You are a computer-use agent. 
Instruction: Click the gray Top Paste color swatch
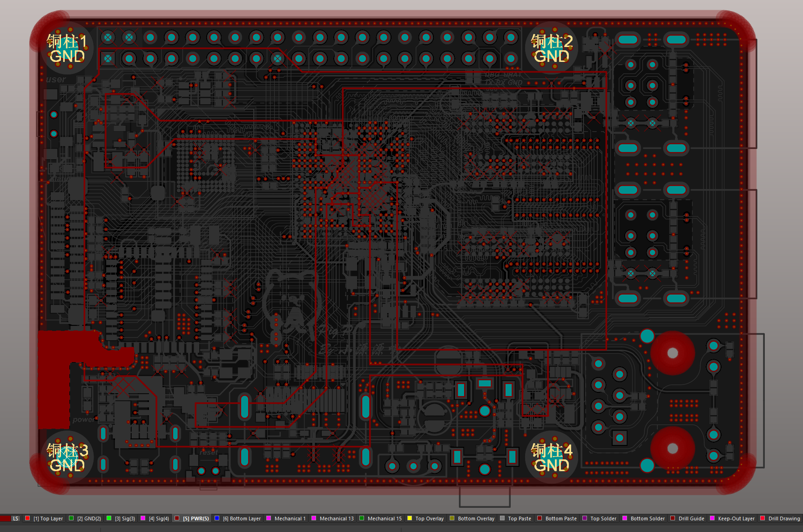tap(502, 518)
